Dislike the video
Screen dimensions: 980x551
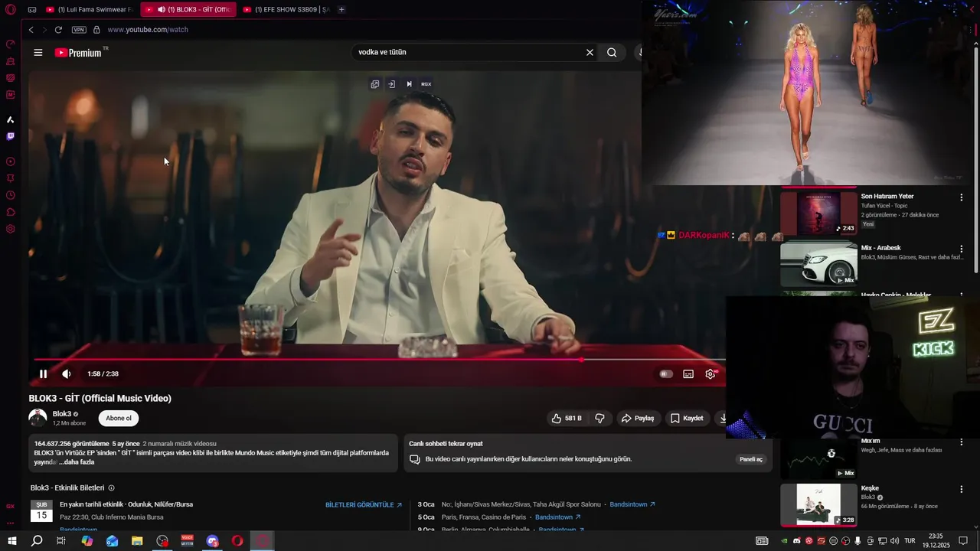point(599,418)
